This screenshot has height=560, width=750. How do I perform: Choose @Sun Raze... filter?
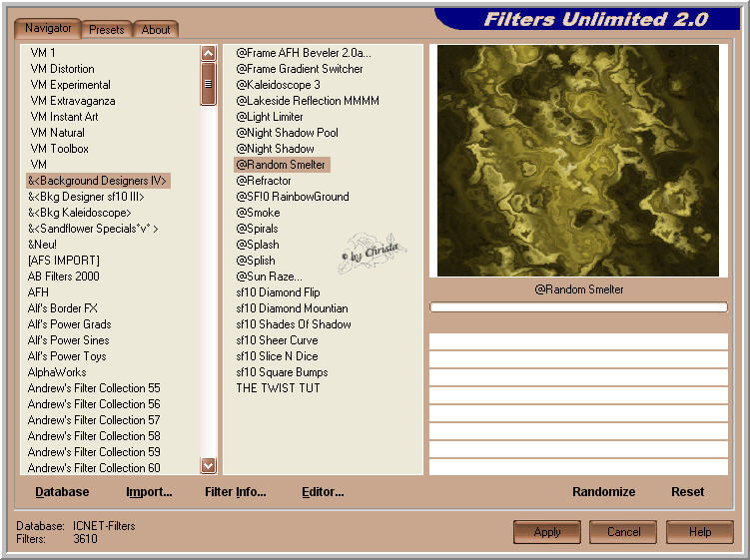269,277
